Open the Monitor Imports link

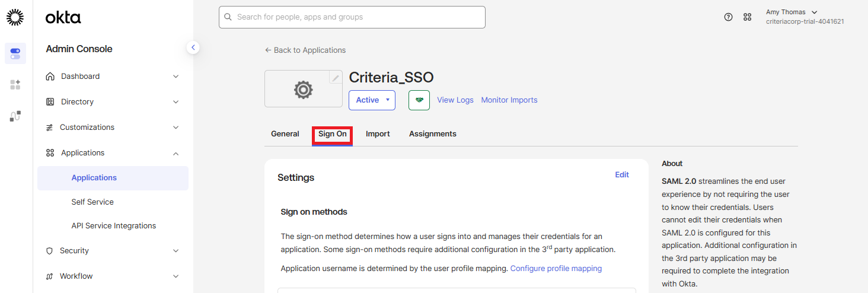click(x=509, y=100)
